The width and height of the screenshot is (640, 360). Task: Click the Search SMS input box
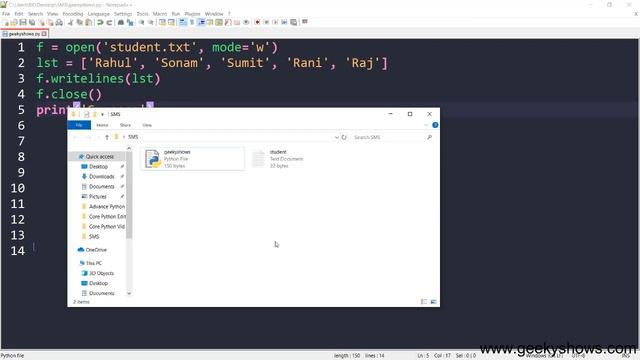point(393,137)
